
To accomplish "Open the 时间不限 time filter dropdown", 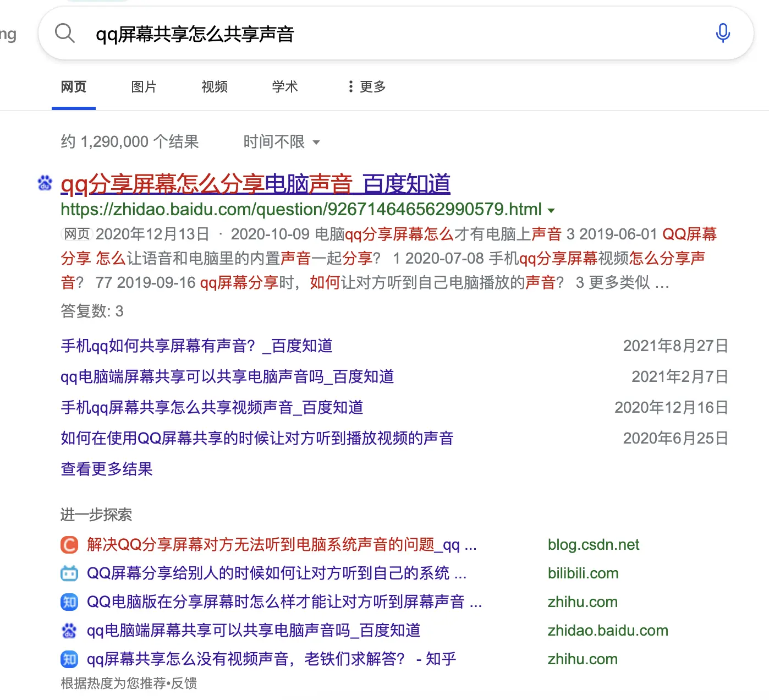I will coord(281,142).
